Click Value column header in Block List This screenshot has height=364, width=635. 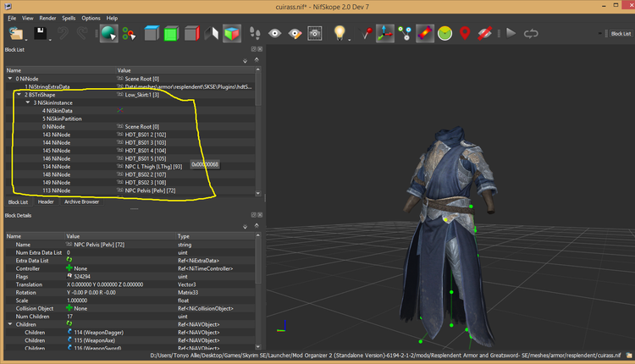[x=185, y=70]
